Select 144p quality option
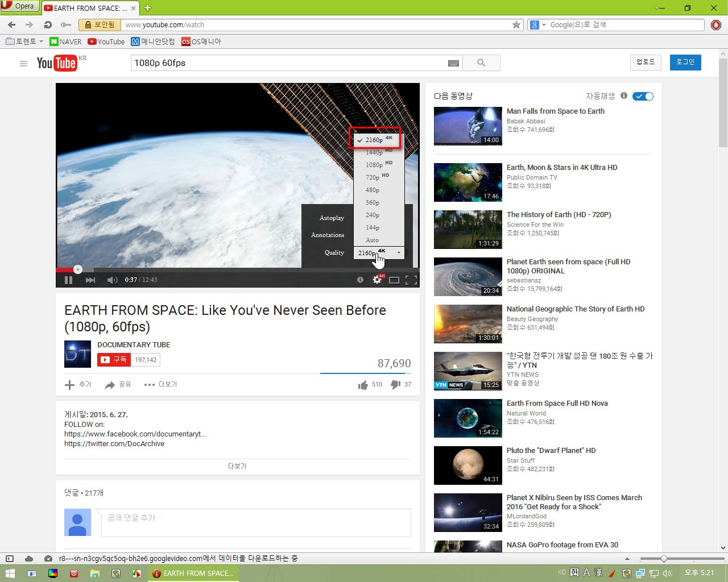 379,227
